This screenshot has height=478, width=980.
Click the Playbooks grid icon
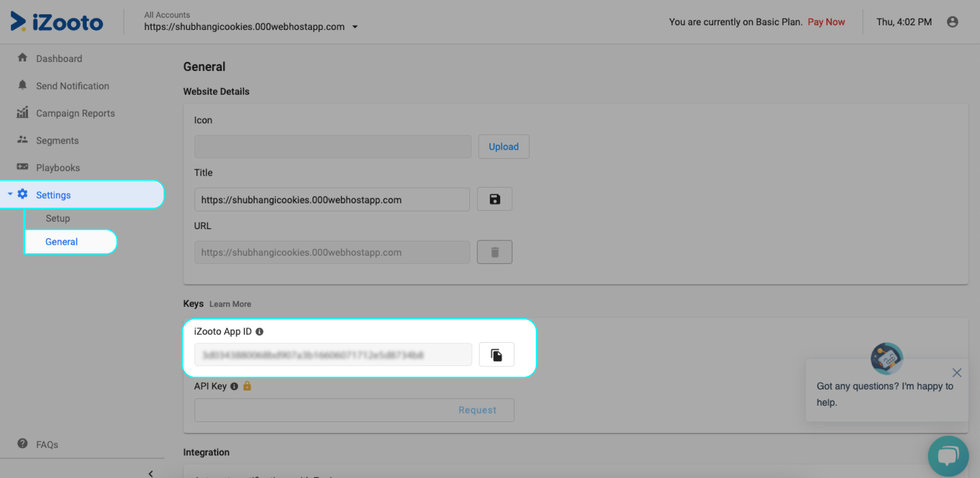[x=22, y=167]
